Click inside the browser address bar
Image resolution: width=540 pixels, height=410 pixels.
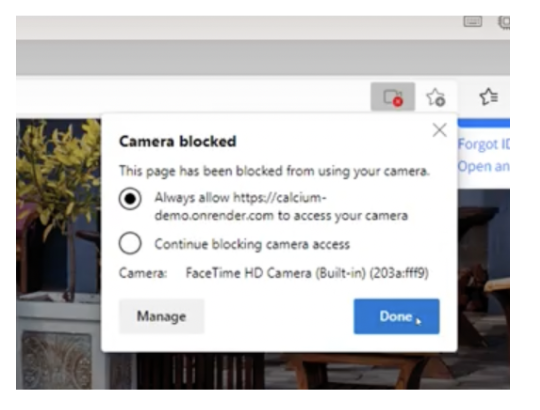[193, 96]
